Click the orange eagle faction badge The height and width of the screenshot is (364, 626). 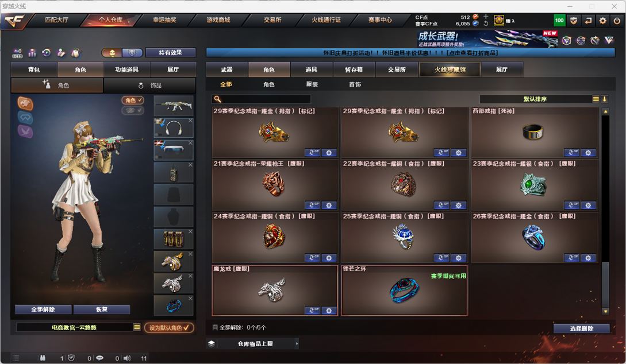pos(25,104)
